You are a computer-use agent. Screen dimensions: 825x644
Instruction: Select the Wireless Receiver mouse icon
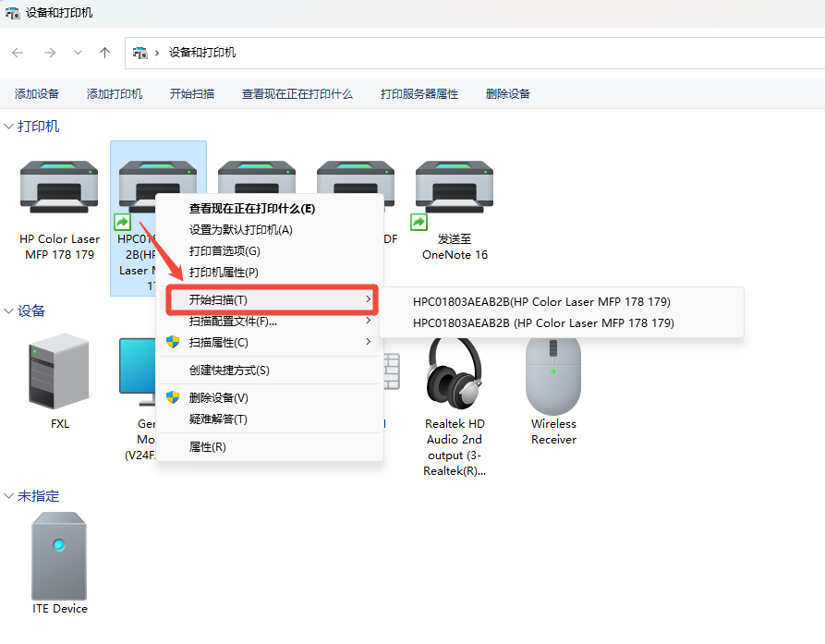[553, 374]
